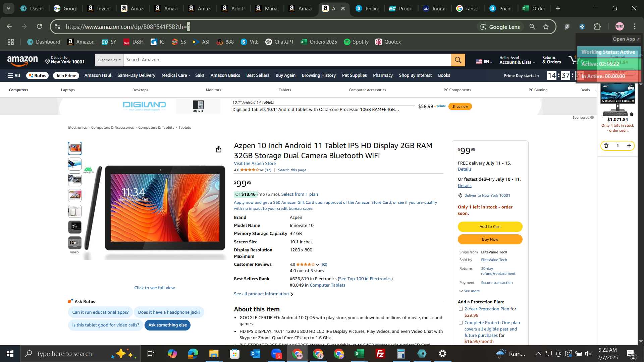Click into the Search Amazon field
The width and height of the screenshot is (644, 362).
(287, 60)
